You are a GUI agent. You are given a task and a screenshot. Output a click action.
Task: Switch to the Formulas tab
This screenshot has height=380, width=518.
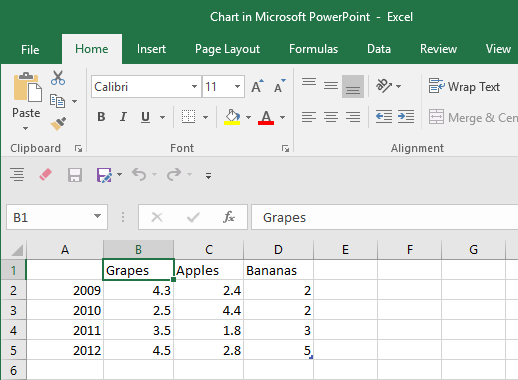coord(313,49)
